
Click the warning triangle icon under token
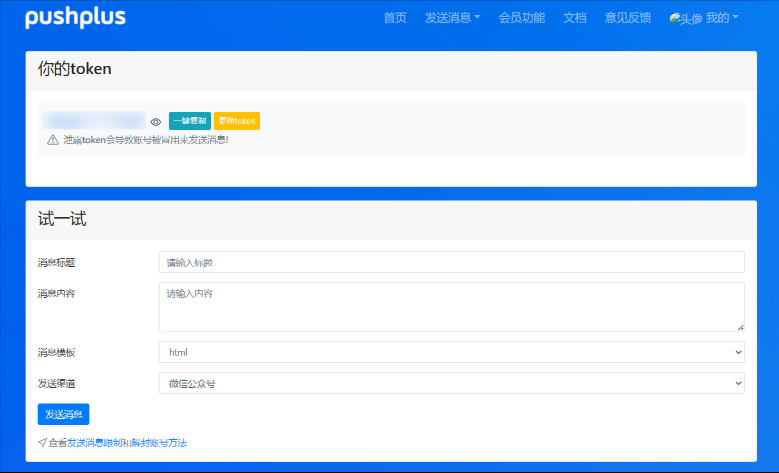pos(53,140)
